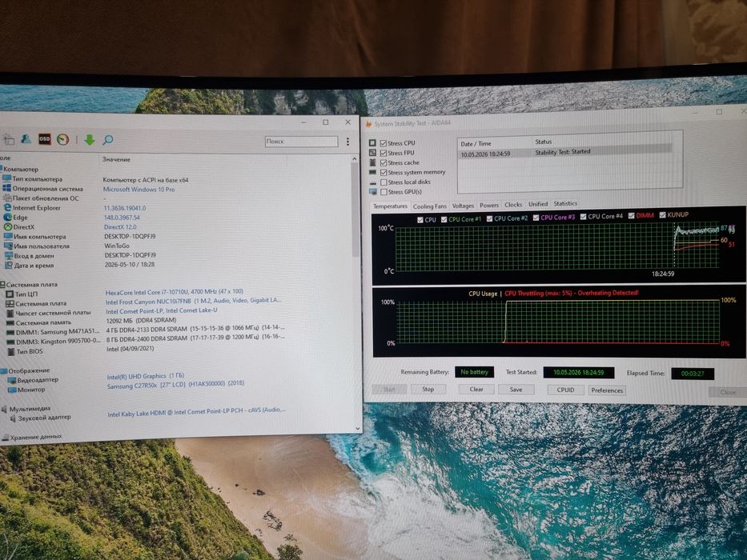This screenshot has width=747, height=560.
Task: Click the monitor icon beside Stress GPU(s)
Action: click(x=373, y=191)
